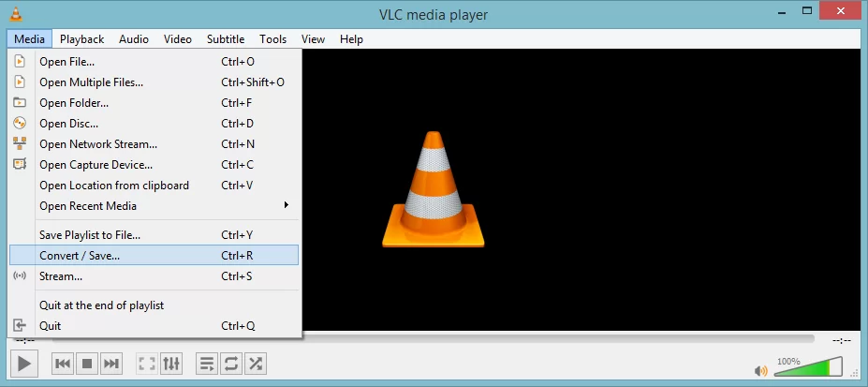Select Convert / Save... entry
The width and height of the screenshot is (868, 387).
154,255
